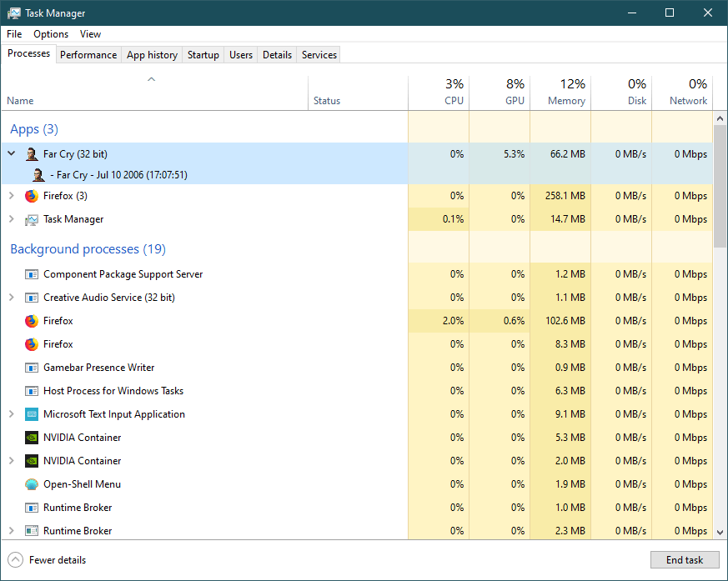Viewport: 728px width, 581px height.
Task: Open the Options menu
Action: (x=51, y=34)
